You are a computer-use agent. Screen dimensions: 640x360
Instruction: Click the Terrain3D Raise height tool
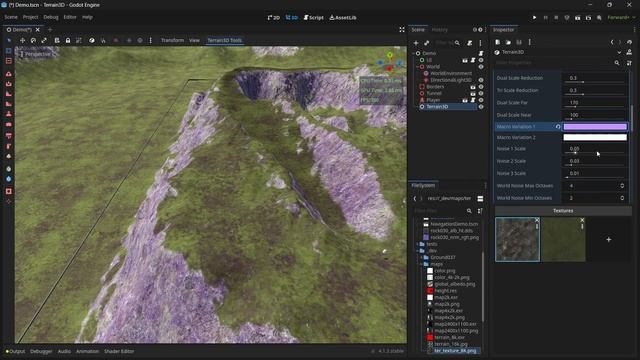9,74
